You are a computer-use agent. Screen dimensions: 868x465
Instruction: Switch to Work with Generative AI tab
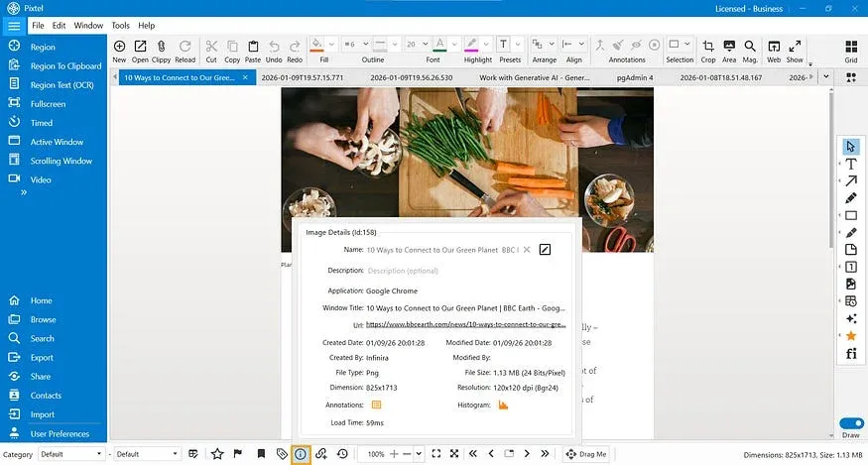coord(535,77)
